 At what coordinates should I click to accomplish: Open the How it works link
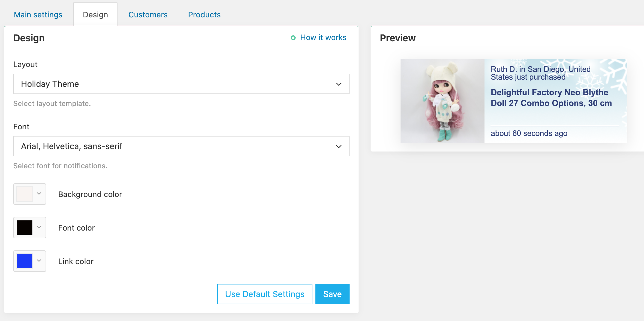[323, 38]
